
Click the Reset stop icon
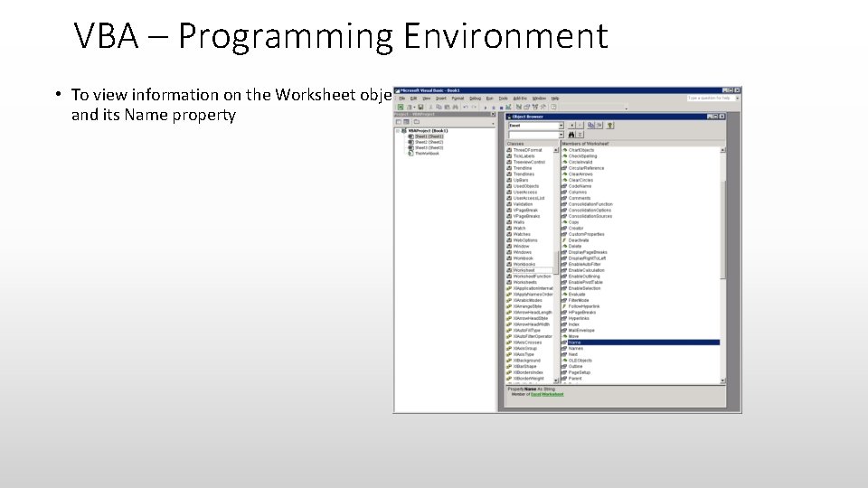[502, 108]
